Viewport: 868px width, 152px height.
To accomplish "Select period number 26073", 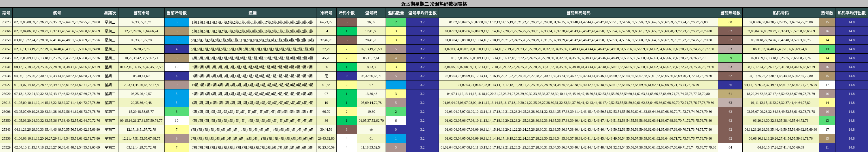I will click(6, 22).
